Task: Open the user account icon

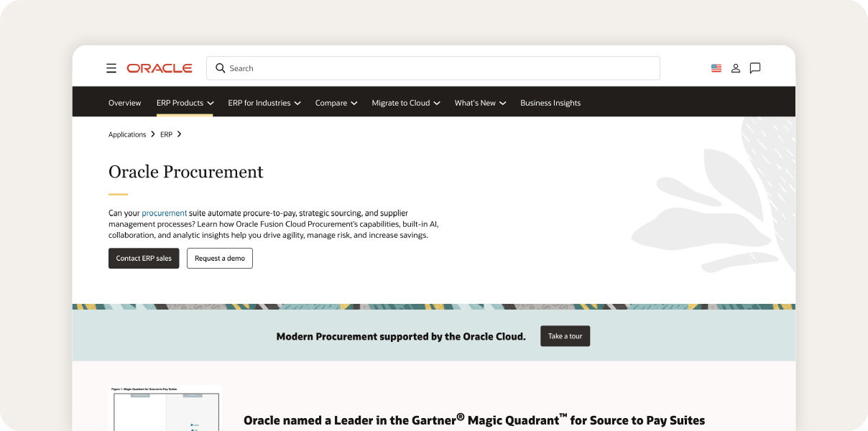Action: [x=736, y=68]
